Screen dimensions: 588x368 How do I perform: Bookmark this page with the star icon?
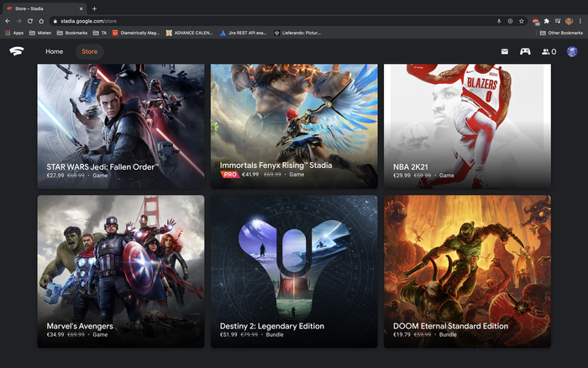tap(522, 21)
